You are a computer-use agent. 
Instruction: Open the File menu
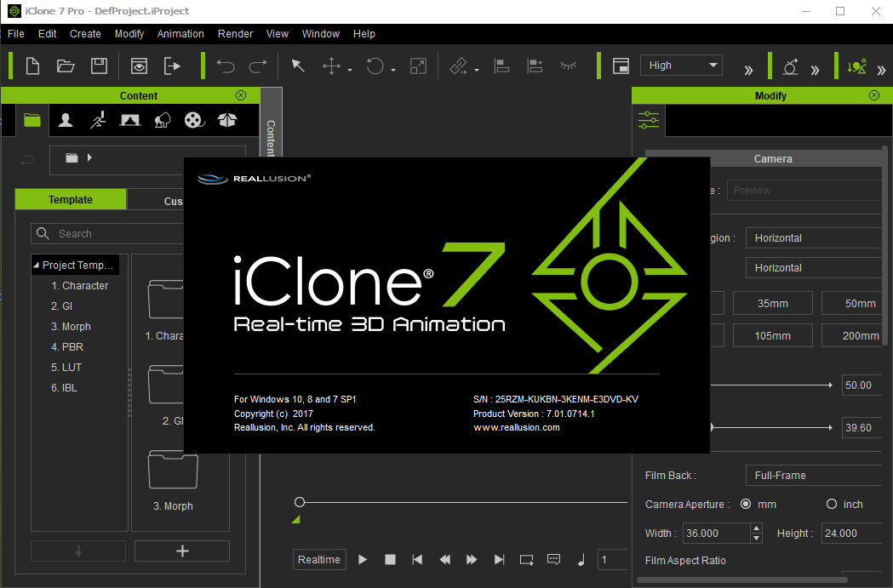click(x=16, y=33)
